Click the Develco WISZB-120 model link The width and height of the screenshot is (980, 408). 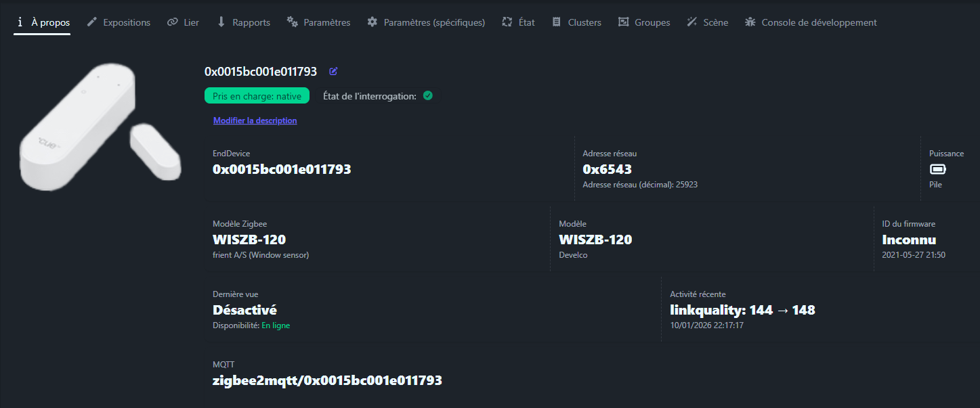coord(595,240)
